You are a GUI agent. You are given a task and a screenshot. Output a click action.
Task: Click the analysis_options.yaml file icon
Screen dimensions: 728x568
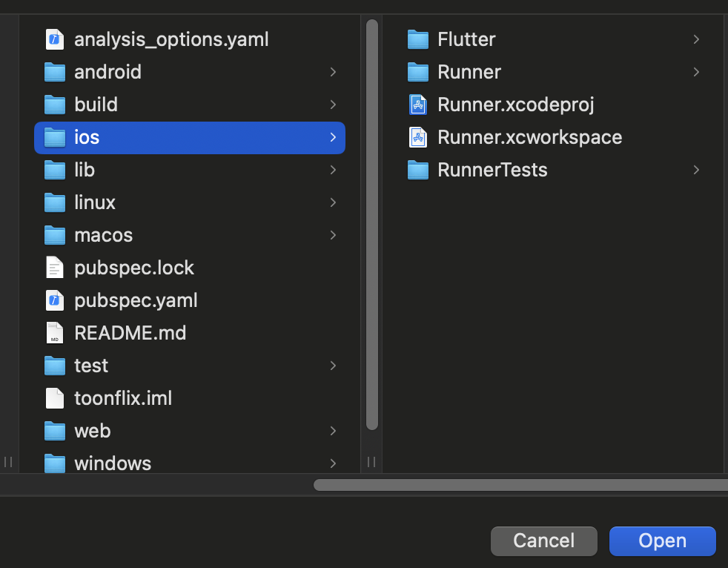click(55, 39)
